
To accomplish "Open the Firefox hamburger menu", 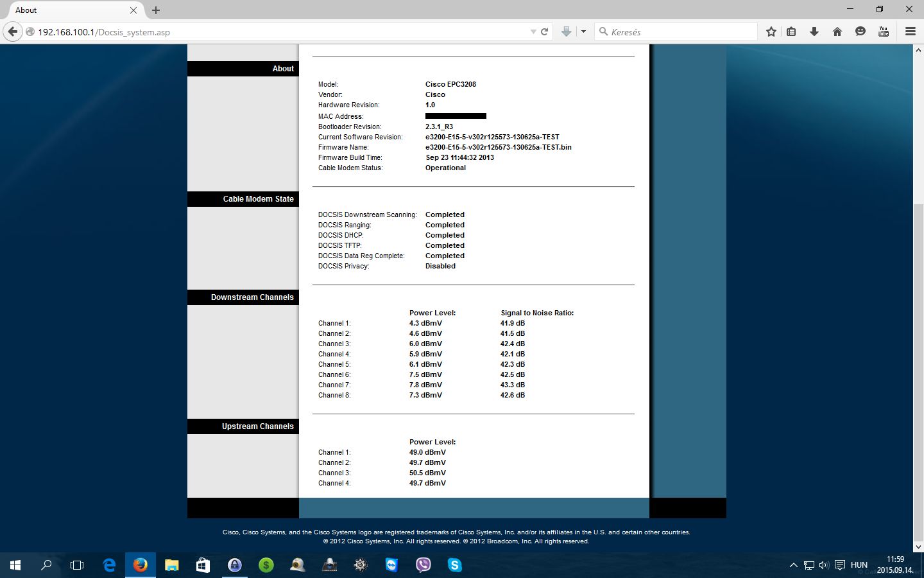I will click(910, 31).
